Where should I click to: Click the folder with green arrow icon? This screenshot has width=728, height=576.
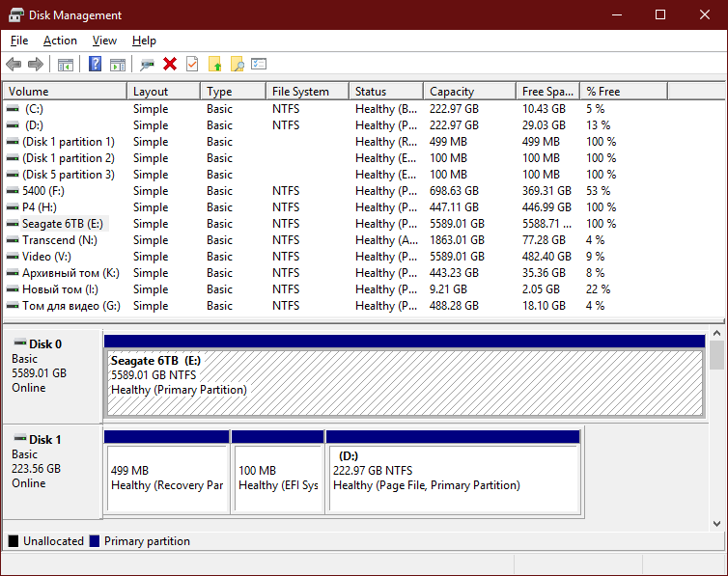click(215, 64)
